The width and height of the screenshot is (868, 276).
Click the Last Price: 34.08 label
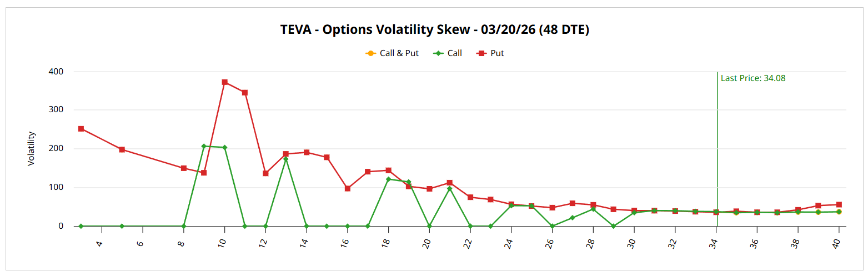point(752,78)
